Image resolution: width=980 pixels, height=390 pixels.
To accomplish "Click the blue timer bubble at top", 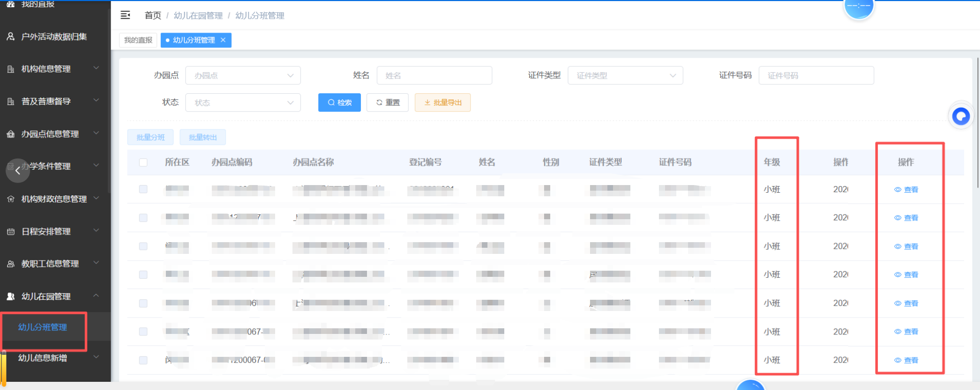I will click(x=859, y=7).
